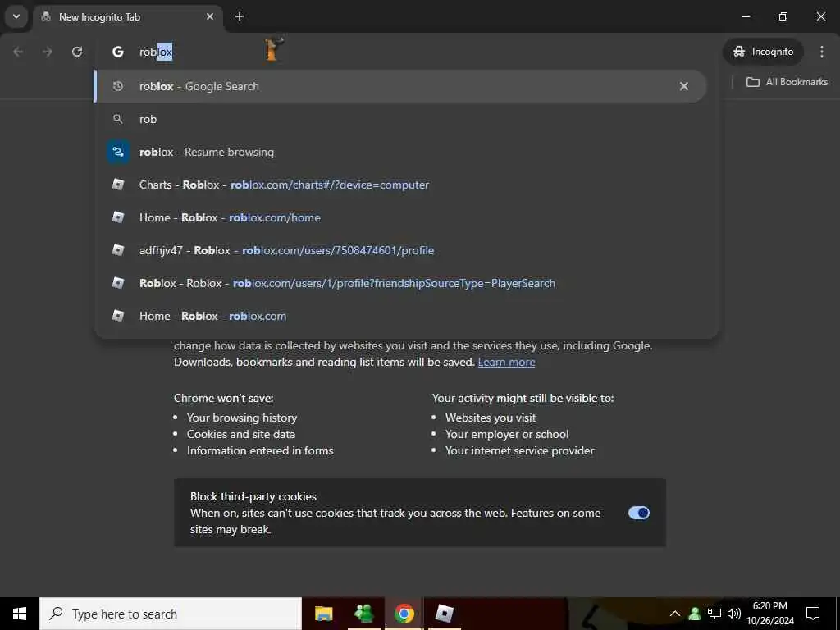The width and height of the screenshot is (840, 630).
Task: Click the 'Websites you visit' text
Action: pos(491,418)
